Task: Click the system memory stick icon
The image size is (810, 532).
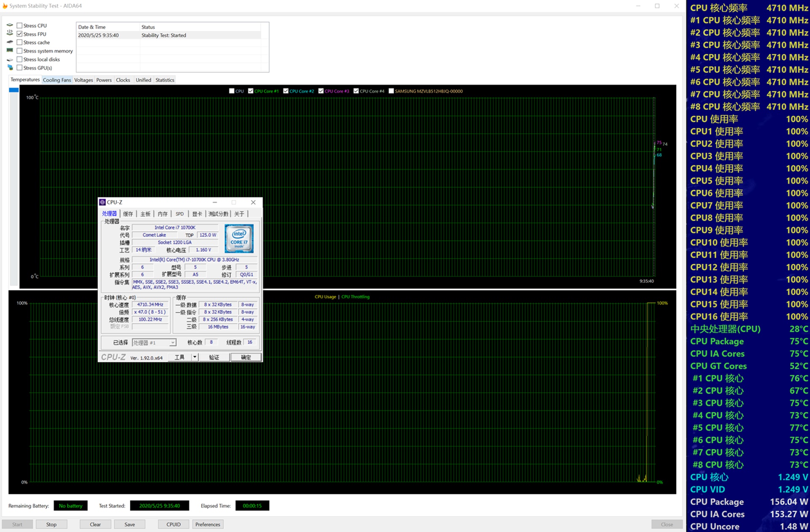Action: point(10,51)
